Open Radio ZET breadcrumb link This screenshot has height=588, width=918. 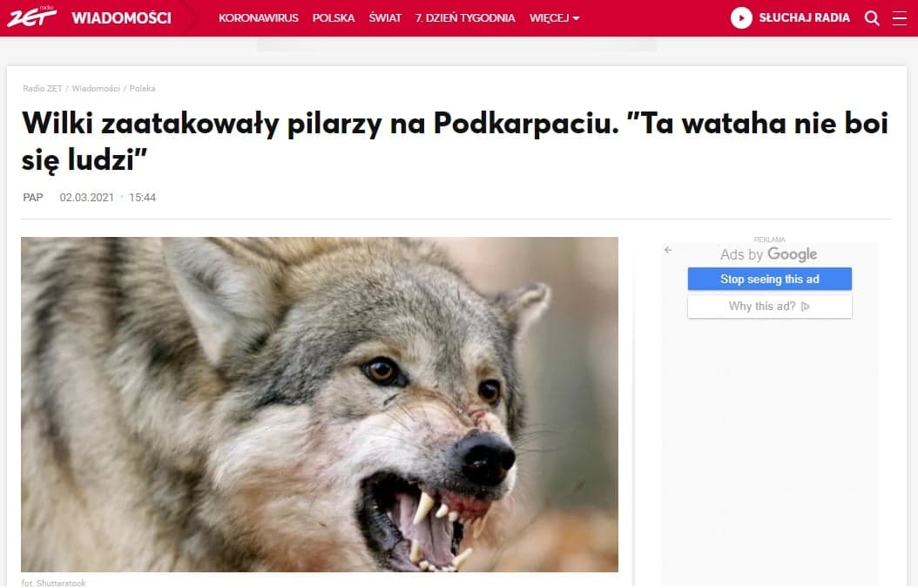42,89
